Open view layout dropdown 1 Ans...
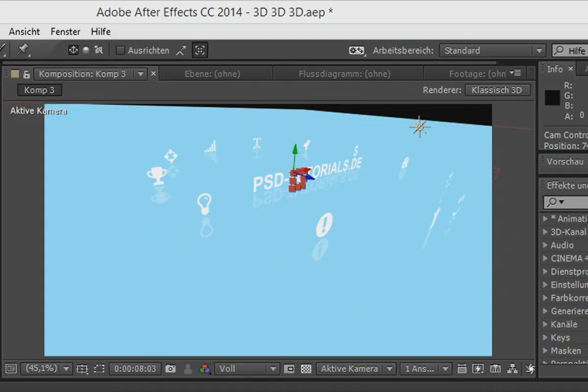588x392 pixels. 425,368
